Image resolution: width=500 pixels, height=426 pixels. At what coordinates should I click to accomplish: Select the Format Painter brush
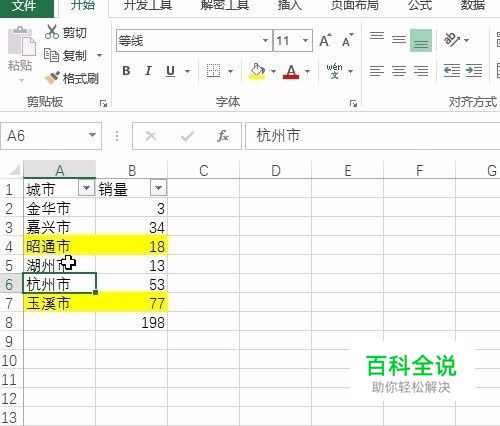pos(52,78)
